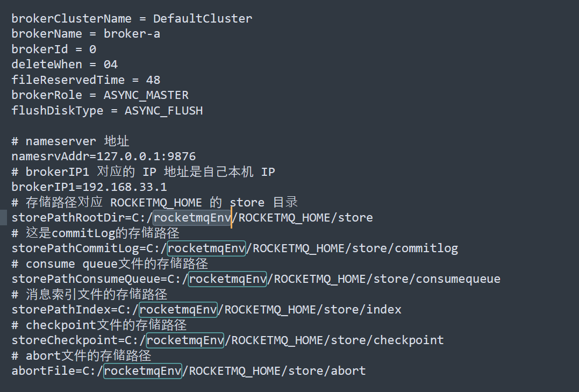The width and height of the screenshot is (579, 392).
Task: Click ASYNC_MASTER in the brokerRole line
Action: tap(146, 95)
